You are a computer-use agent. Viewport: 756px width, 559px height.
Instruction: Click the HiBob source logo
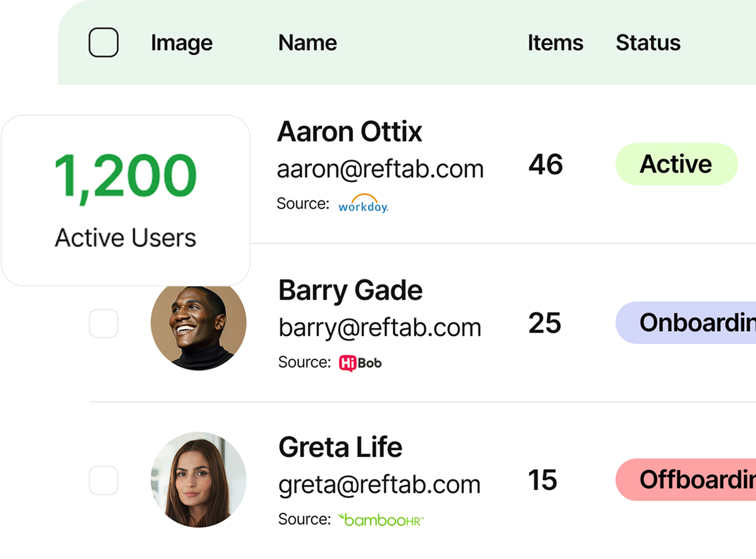pos(360,363)
